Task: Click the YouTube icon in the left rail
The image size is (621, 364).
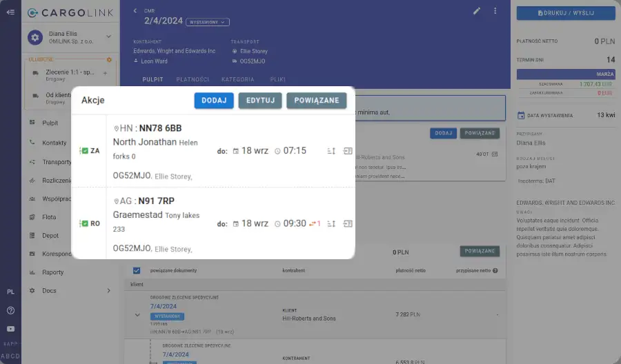Action: pos(10,328)
